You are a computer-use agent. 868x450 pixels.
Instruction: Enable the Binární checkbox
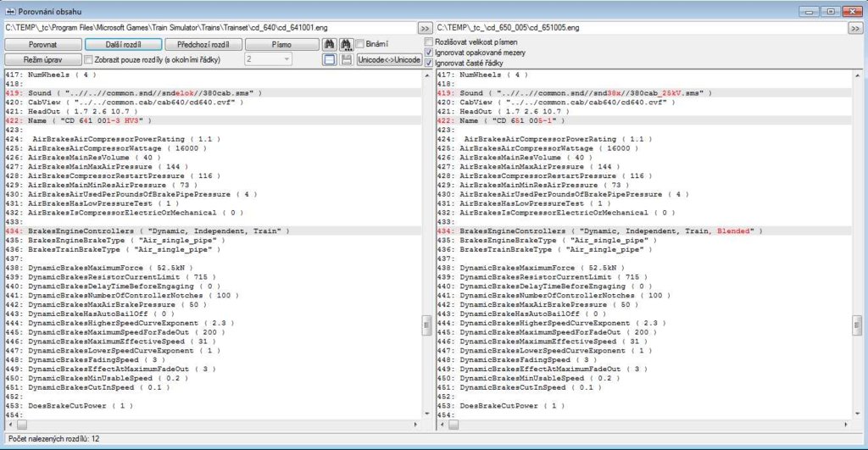(x=360, y=44)
